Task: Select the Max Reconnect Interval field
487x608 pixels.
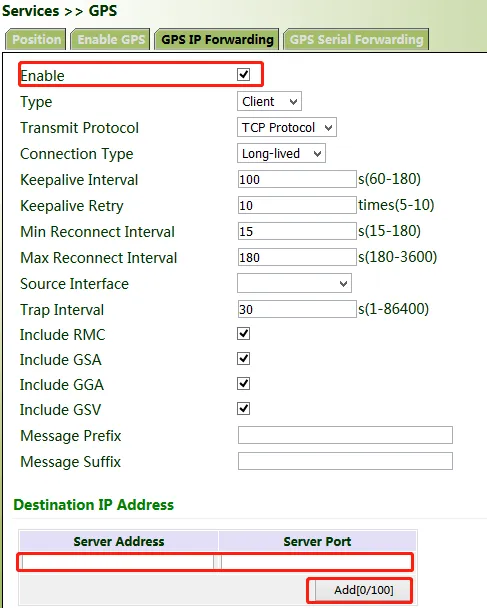Action: coord(297,257)
